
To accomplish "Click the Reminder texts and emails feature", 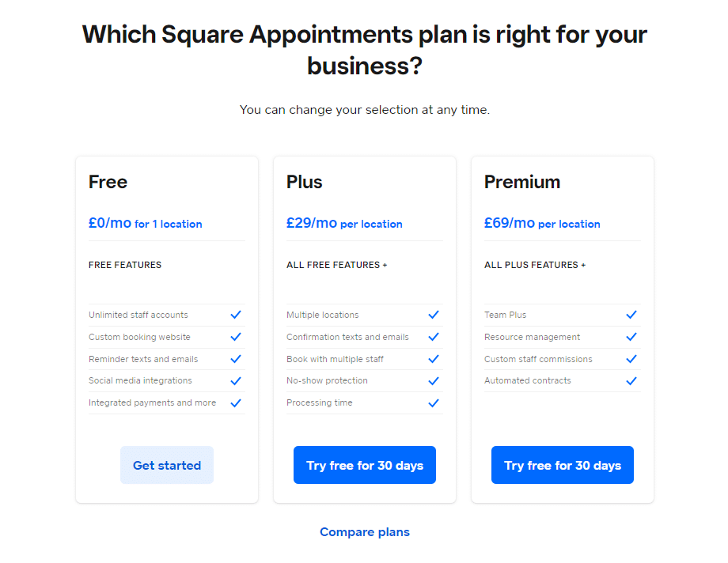I will 143,359.
